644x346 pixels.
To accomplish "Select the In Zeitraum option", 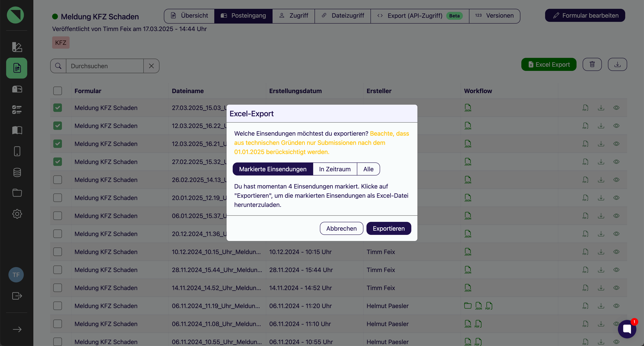I will tap(334, 169).
